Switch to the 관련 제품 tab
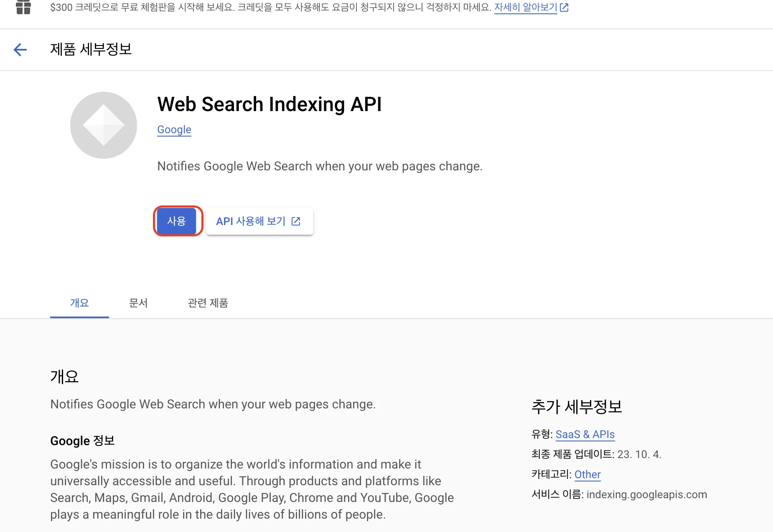This screenshot has width=773, height=532. point(208,303)
